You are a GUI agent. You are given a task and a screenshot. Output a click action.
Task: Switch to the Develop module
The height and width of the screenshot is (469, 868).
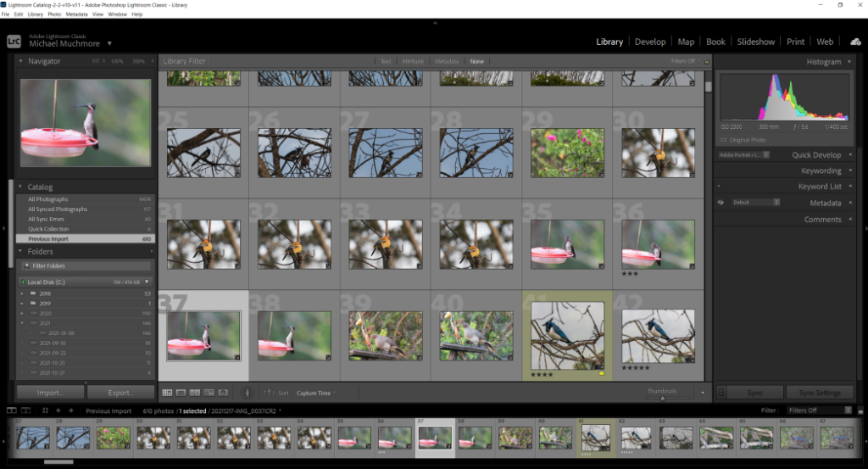649,42
